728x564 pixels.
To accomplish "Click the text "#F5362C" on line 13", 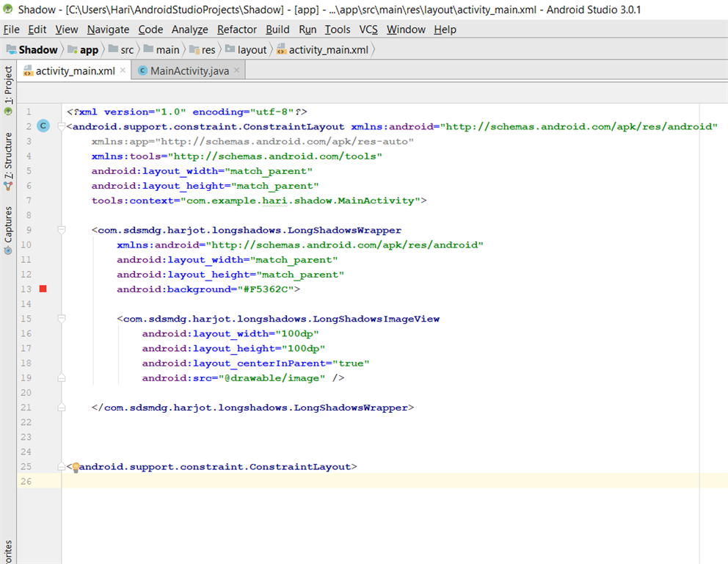I will coord(266,289).
